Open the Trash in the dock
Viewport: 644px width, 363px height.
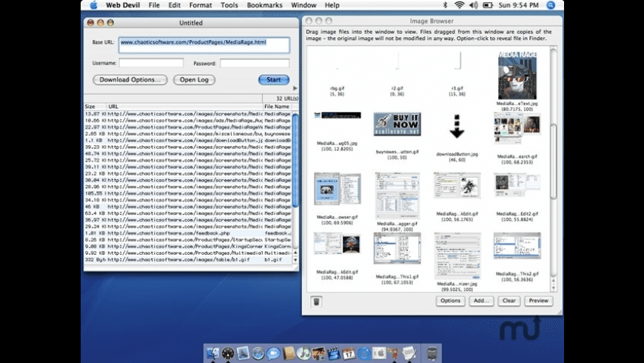431,353
